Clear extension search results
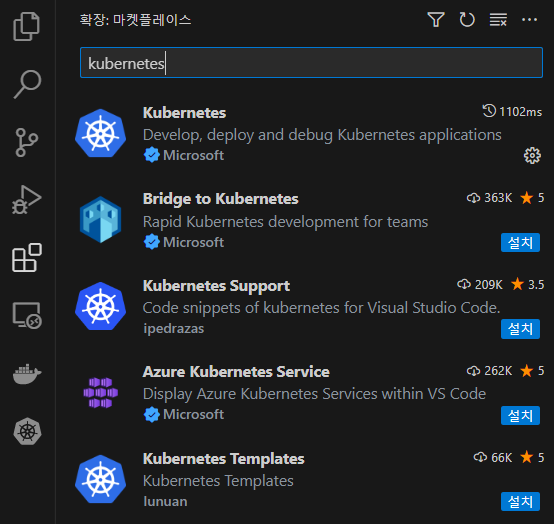 498,20
